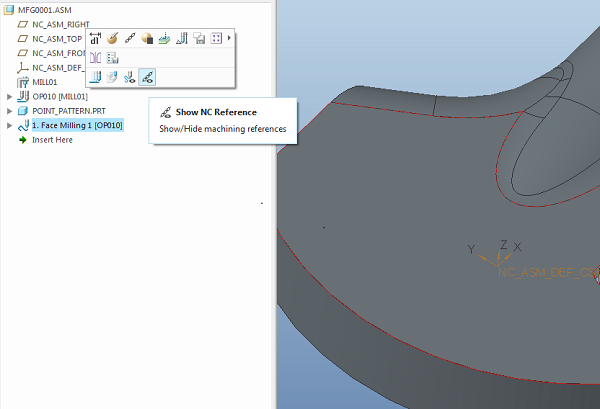Select 1. Face Milling 1 [OP010] step
This screenshot has width=600, height=409.
76,125
